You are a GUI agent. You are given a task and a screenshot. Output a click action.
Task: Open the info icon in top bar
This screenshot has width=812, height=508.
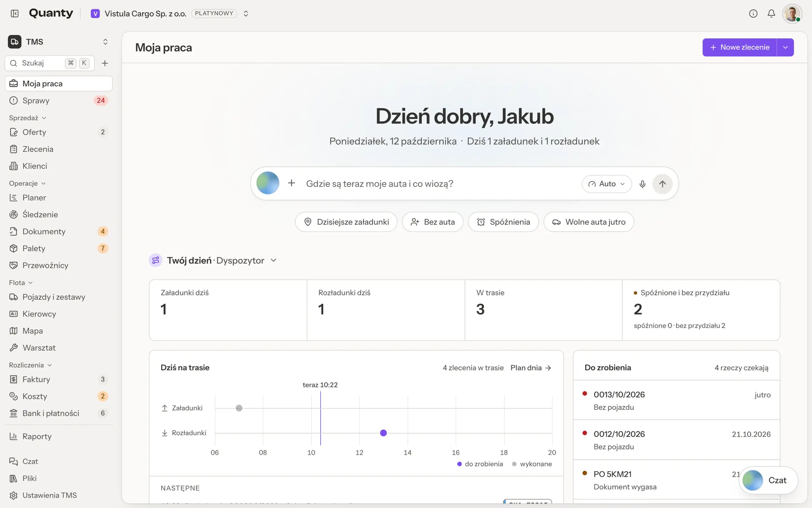point(753,13)
